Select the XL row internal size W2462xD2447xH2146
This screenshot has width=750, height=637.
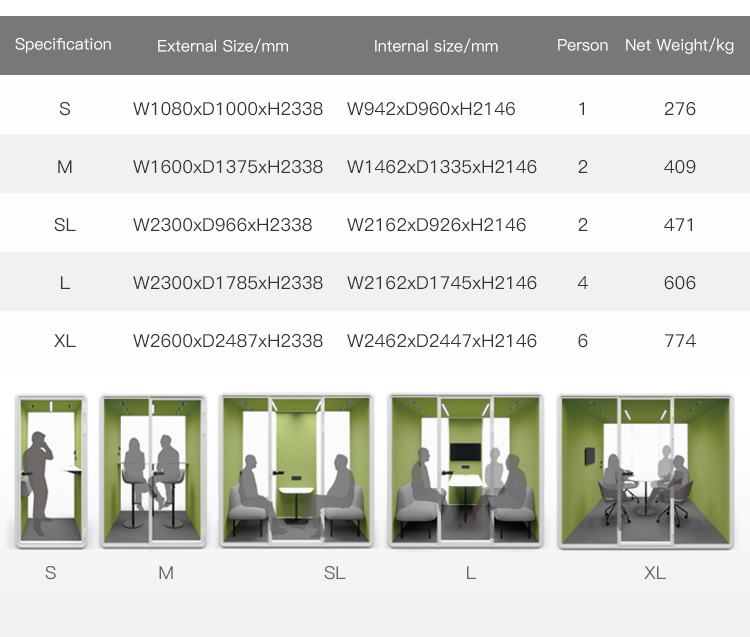tap(442, 341)
